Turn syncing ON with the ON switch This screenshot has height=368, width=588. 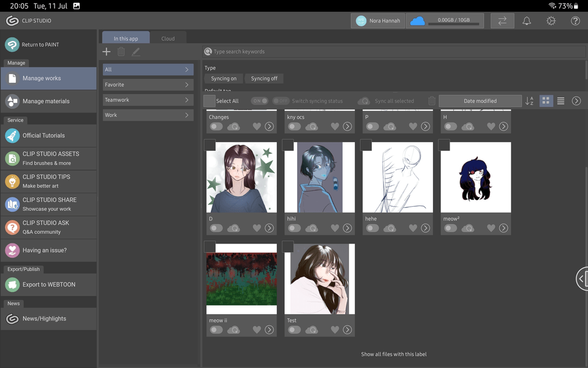[x=260, y=101]
